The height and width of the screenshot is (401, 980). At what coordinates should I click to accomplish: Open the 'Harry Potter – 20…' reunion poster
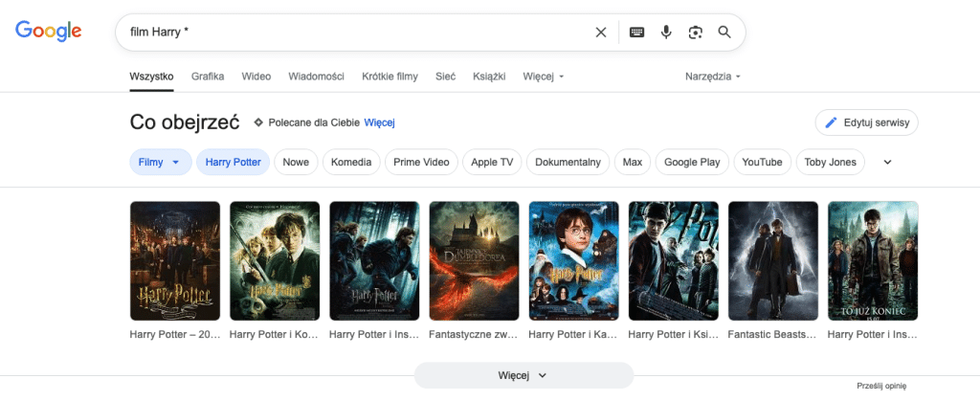pos(175,260)
